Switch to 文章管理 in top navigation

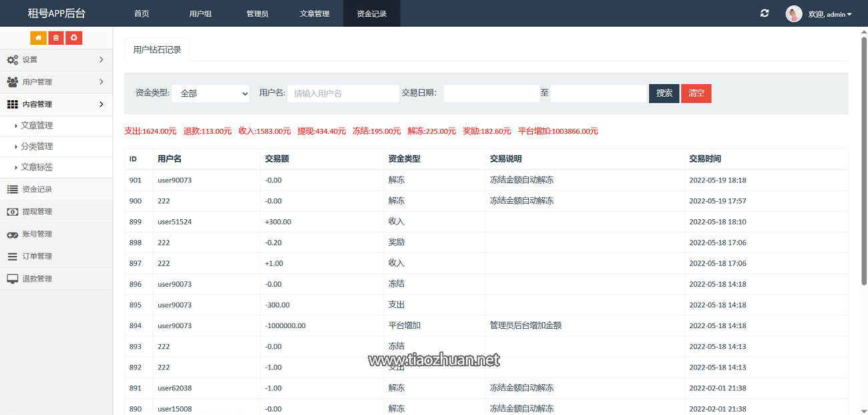314,14
